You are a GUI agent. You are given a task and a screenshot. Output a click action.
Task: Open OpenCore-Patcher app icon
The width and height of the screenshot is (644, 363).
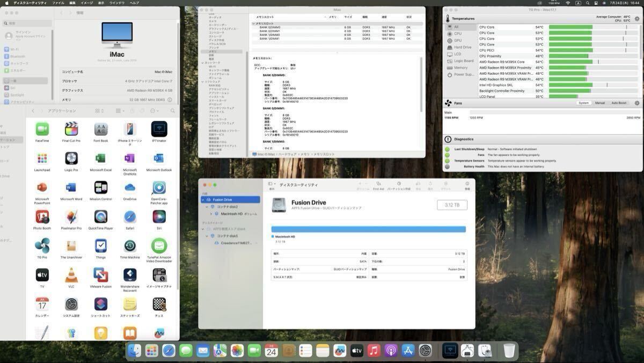pos(159,187)
